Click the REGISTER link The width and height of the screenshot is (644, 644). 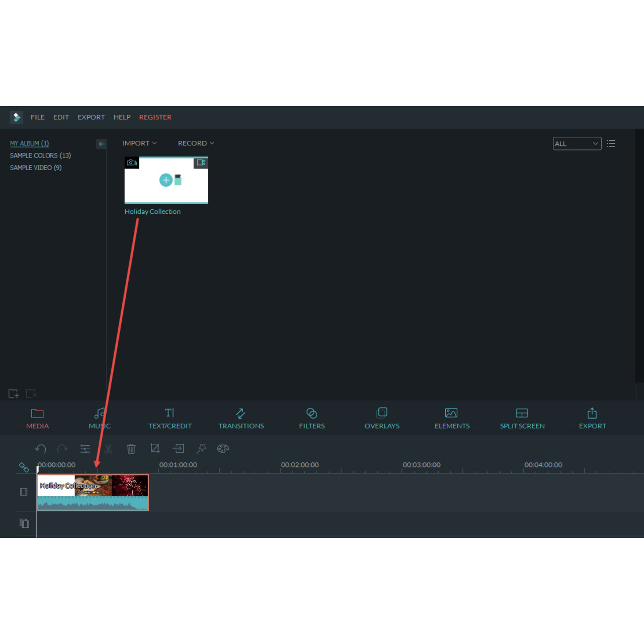coord(155,117)
